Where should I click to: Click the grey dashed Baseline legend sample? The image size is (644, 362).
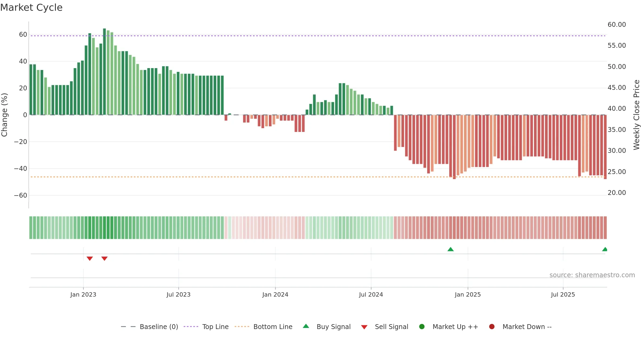[x=128, y=327]
